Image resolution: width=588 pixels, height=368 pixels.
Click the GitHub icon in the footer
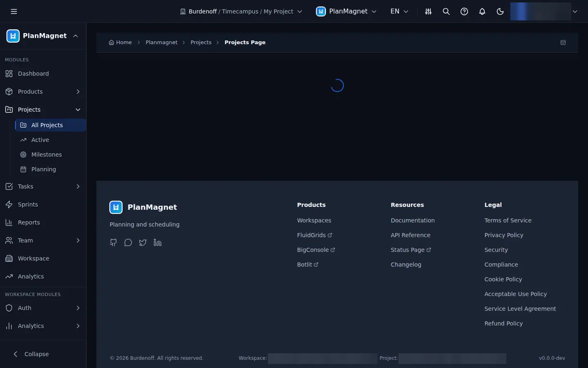114,242
